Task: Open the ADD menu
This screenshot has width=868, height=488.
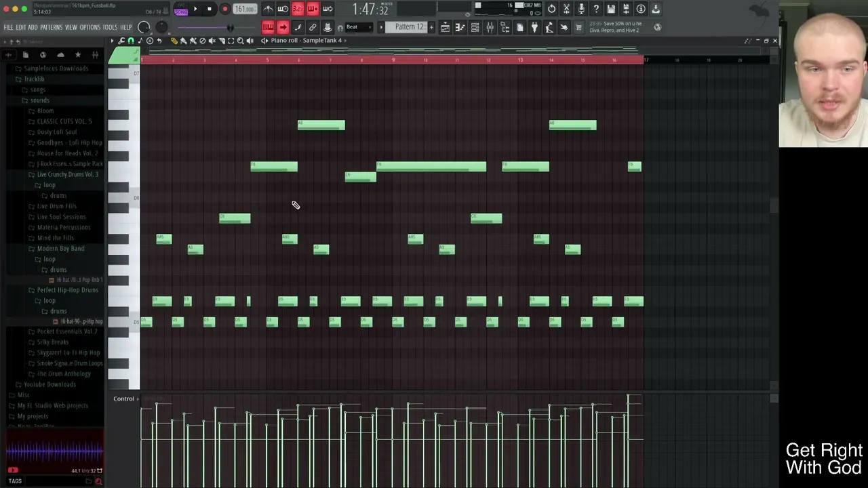Action: [33, 27]
